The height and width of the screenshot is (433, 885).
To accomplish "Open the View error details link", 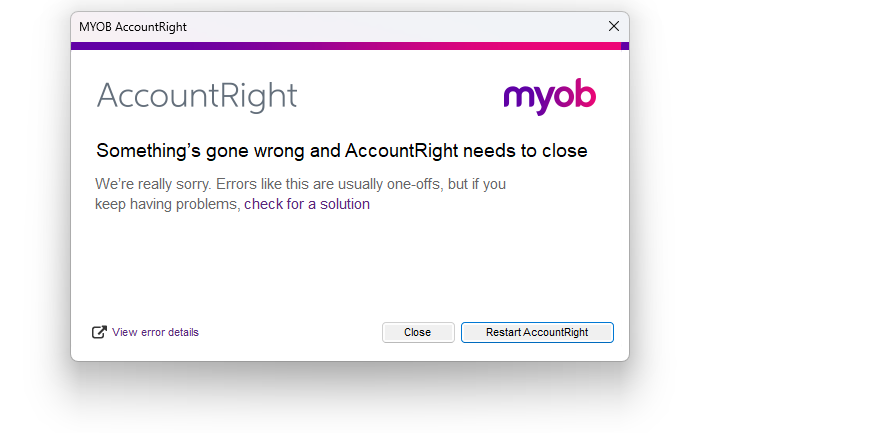I will 155,332.
